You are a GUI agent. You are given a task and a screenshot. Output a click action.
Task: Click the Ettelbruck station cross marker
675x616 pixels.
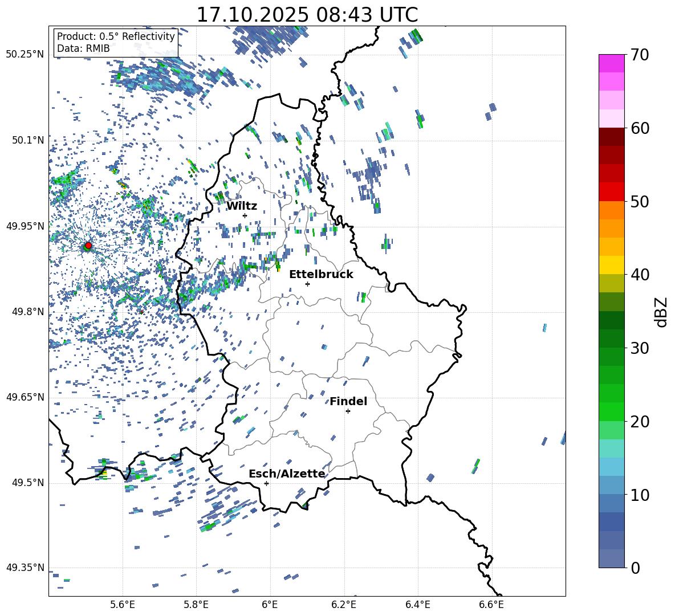coord(307,284)
